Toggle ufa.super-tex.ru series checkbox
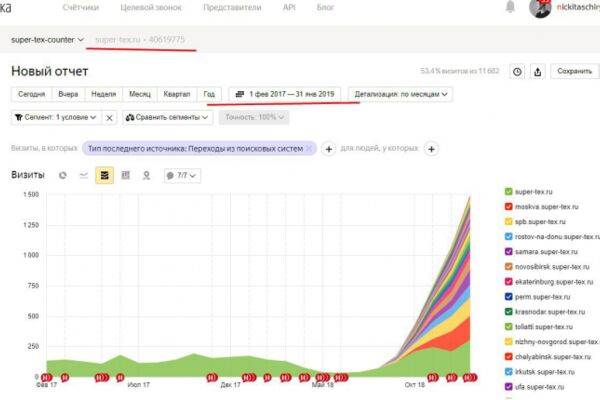This screenshot has width=600, height=400. (508, 387)
